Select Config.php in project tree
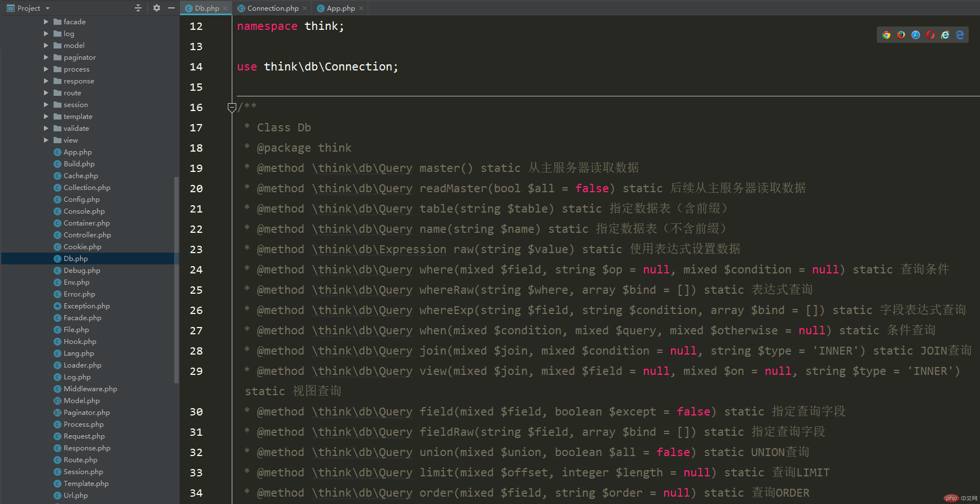The width and height of the screenshot is (980, 504). (x=77, y=200)
